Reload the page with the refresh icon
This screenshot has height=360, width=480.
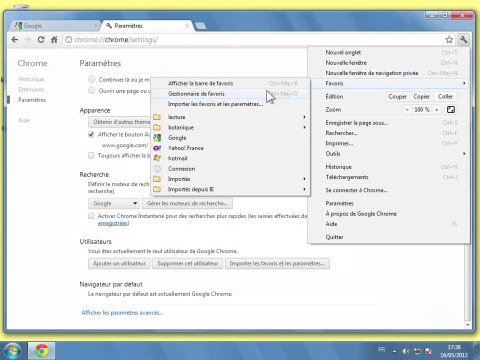(x=41, y=40)
